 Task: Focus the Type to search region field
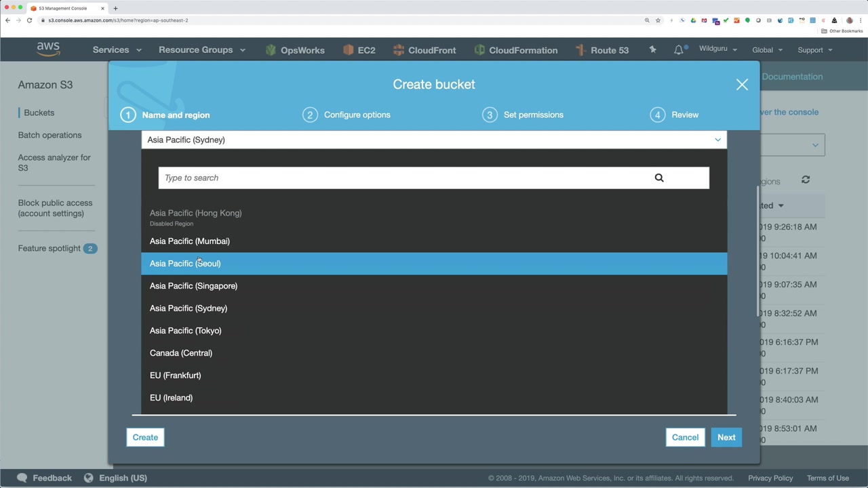[434, 178]
